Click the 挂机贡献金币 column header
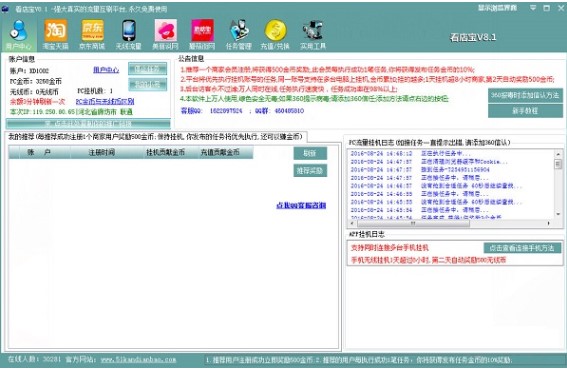Viewport: 567px width, 369px height. [x=165, y=152]
